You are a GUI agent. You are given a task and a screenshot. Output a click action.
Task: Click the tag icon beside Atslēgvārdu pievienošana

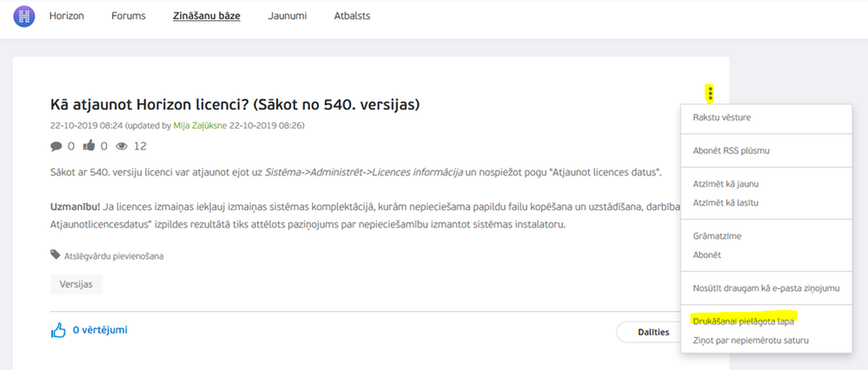(56, 254)
